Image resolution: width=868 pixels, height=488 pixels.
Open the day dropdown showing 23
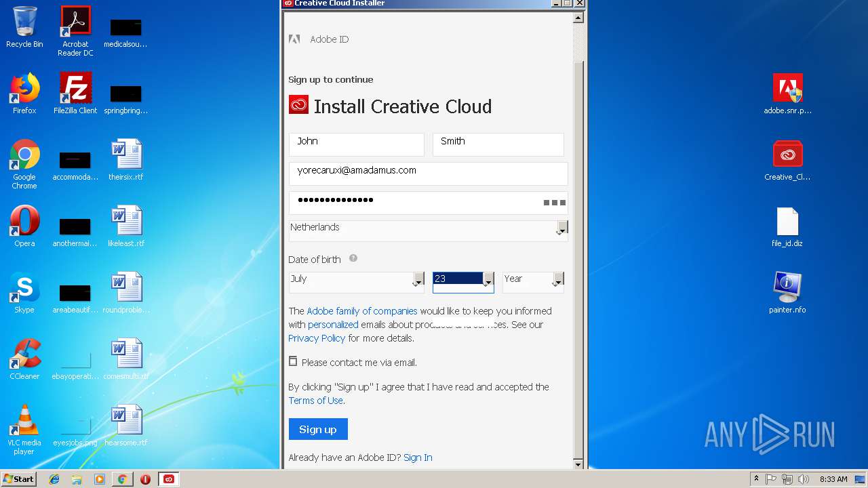(x=463, y=283)
